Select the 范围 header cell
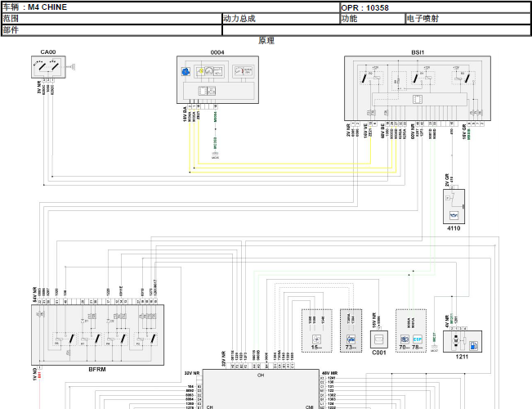Image resolution: width=532 pixels, height=409 pixels. [x=112, y=19]
